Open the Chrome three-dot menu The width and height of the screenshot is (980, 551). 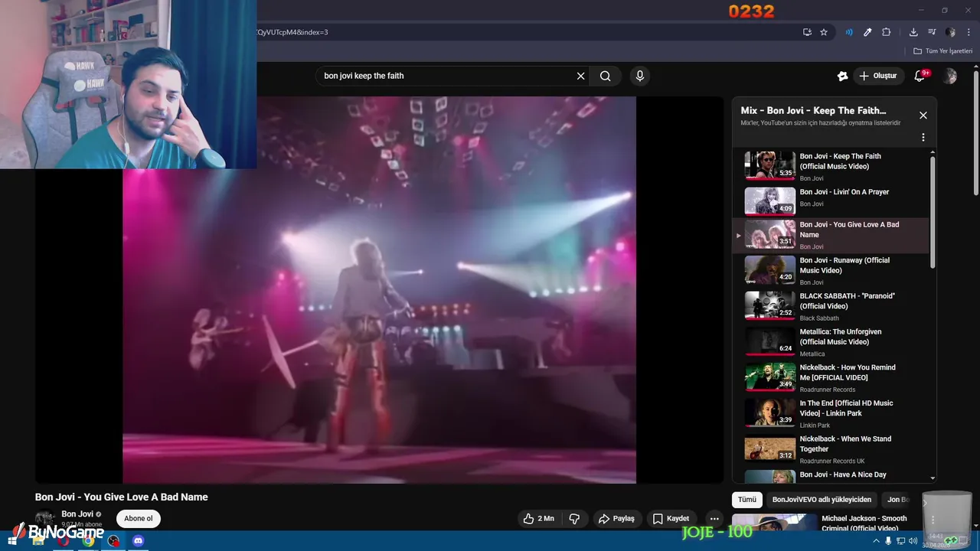pyautogui.click(x=969, y=32)
